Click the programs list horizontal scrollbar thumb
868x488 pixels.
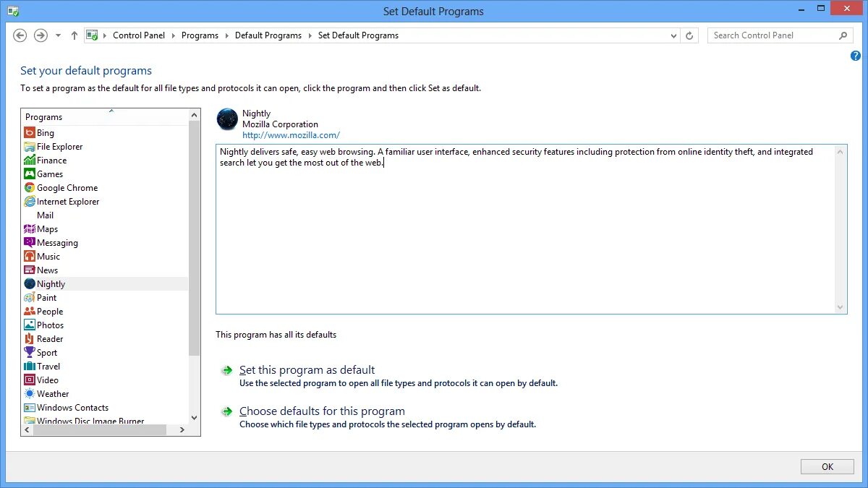pyautogui.click(x=100, y=430)
